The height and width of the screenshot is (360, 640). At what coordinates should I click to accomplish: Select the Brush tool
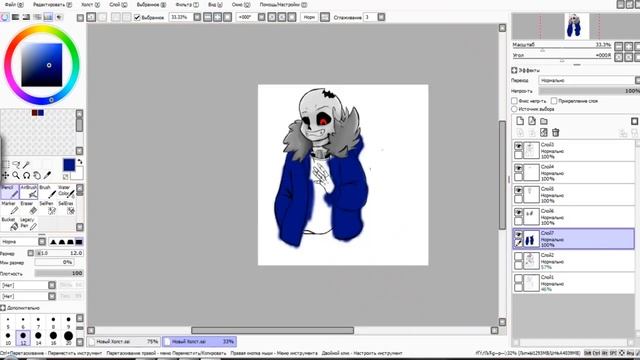coord(47,192)
